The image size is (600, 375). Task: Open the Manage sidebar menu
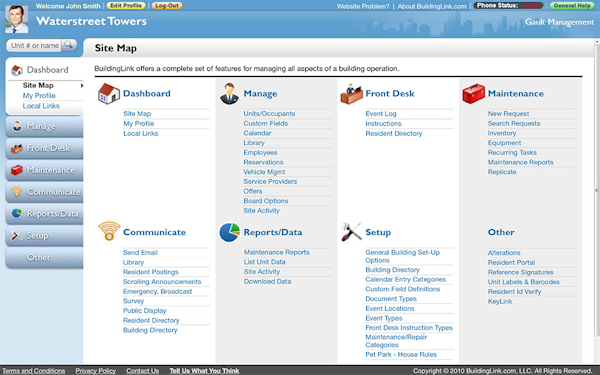(x=44, y=127)
